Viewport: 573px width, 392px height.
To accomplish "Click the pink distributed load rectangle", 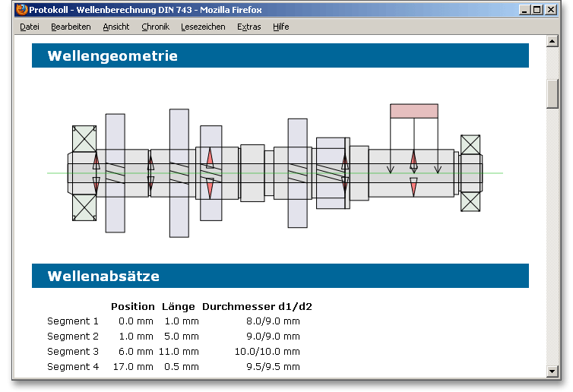I will [x=413, y=111].
